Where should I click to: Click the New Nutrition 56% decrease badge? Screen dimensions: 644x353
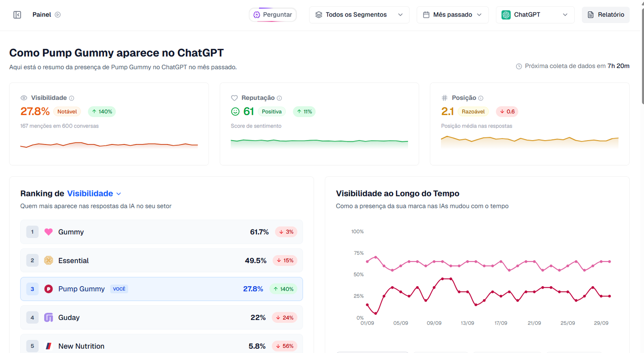pos(285,346)
